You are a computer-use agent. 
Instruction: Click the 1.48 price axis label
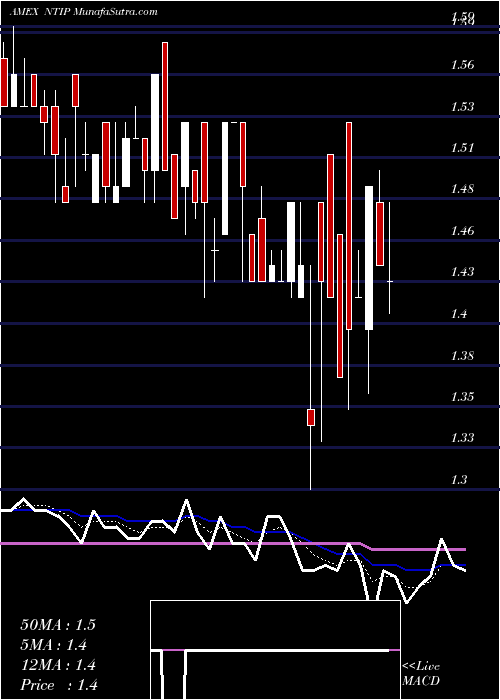[x=462, y=189]
